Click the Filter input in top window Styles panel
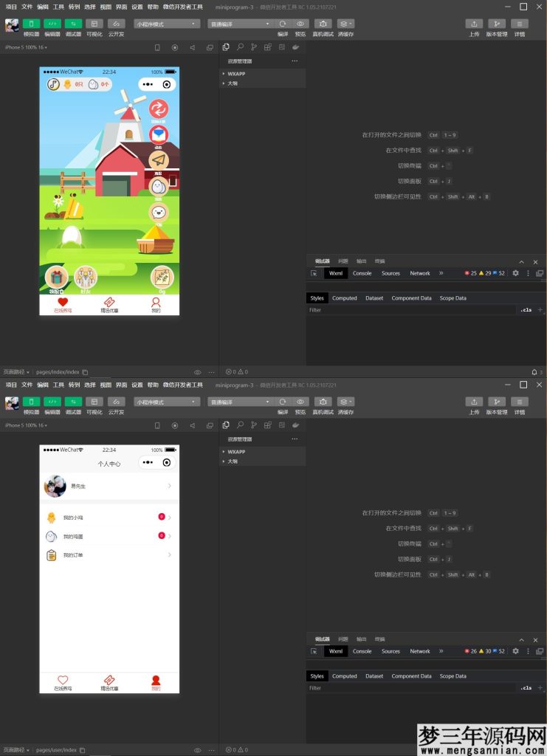The height and width of the screenshot is (756, 547). 410,310
